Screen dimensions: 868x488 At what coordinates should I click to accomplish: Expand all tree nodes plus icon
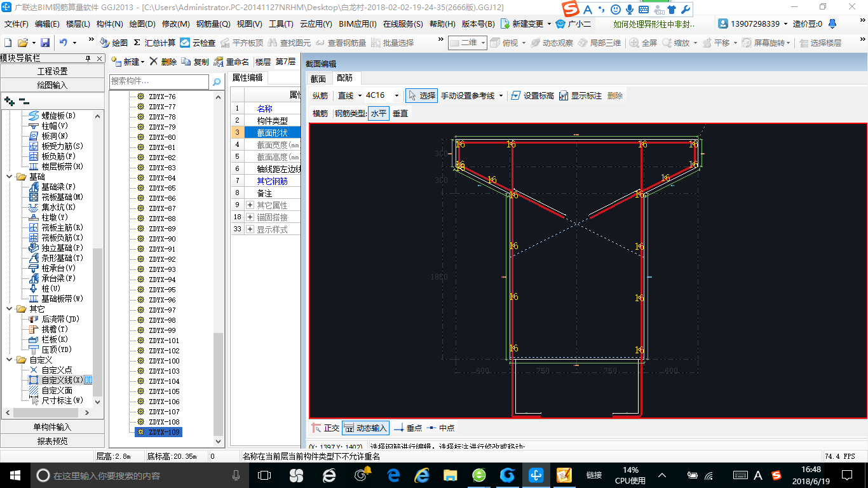coord(9,100)
